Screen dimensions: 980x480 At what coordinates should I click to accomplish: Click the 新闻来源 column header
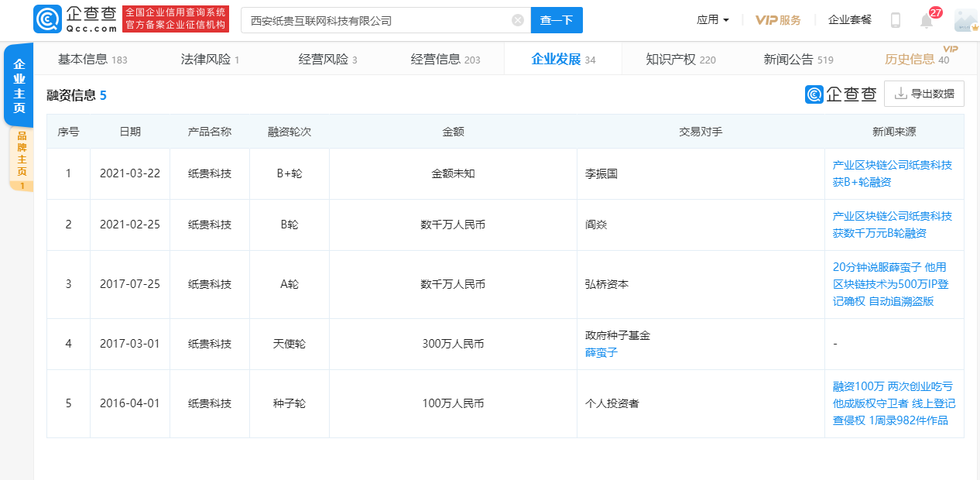894,132
